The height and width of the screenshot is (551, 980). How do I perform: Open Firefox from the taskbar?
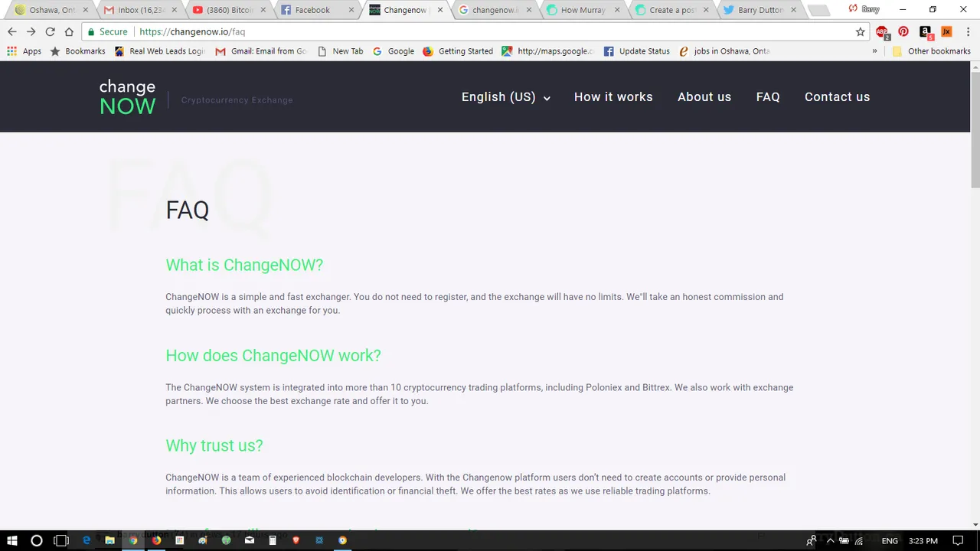tap(156, 540)
